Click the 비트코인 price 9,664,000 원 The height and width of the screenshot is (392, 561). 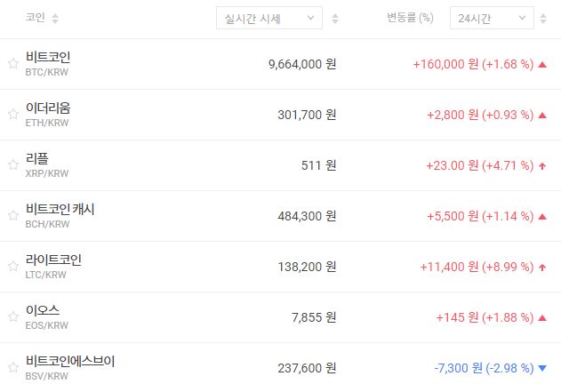[x=301, y=64]
